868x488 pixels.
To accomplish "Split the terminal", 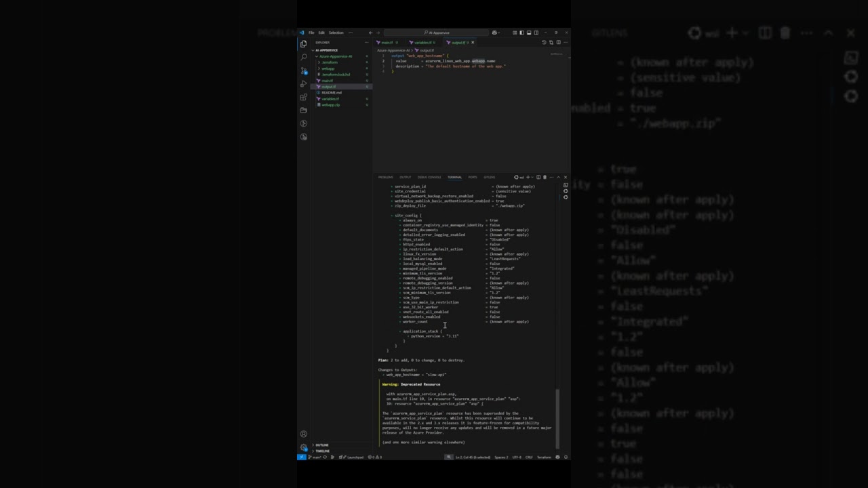I will click(538, 177).
